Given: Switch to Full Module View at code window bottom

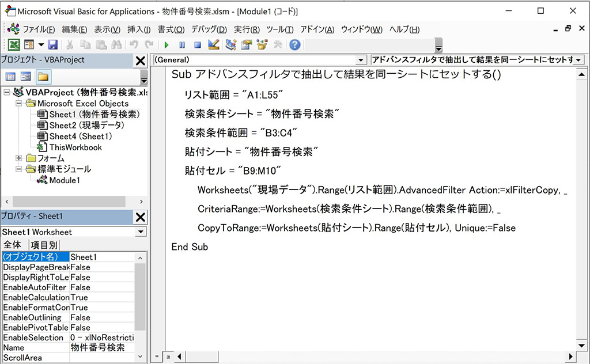Looking at the screenshot, I should [x=168, y=357].
